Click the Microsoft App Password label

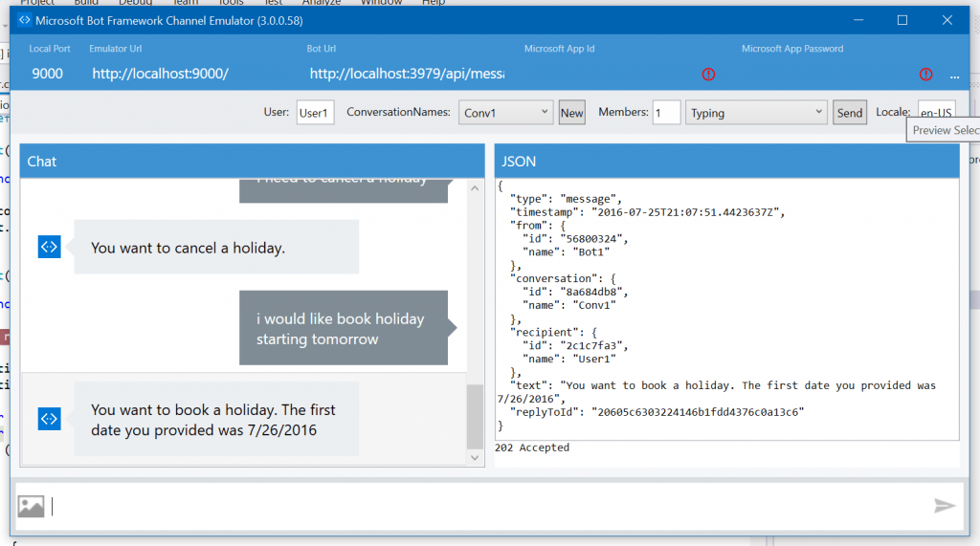pyautogui.click(x=792, y=49)
